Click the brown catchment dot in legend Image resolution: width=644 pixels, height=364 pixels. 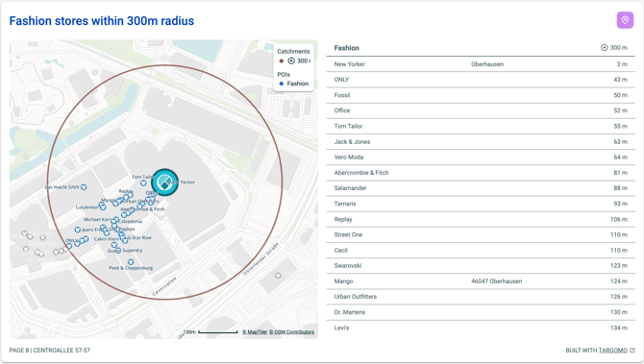pyautogui.click(x=282, y=61)
